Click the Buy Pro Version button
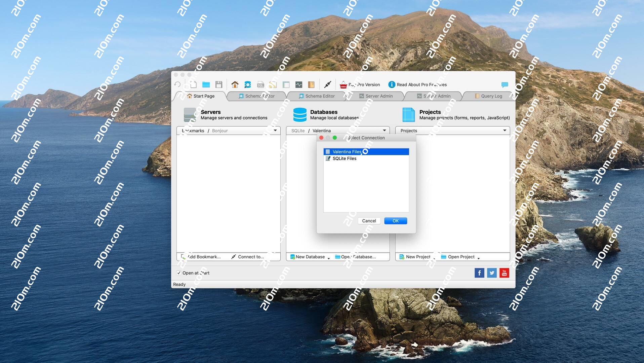 click(360, 85)
